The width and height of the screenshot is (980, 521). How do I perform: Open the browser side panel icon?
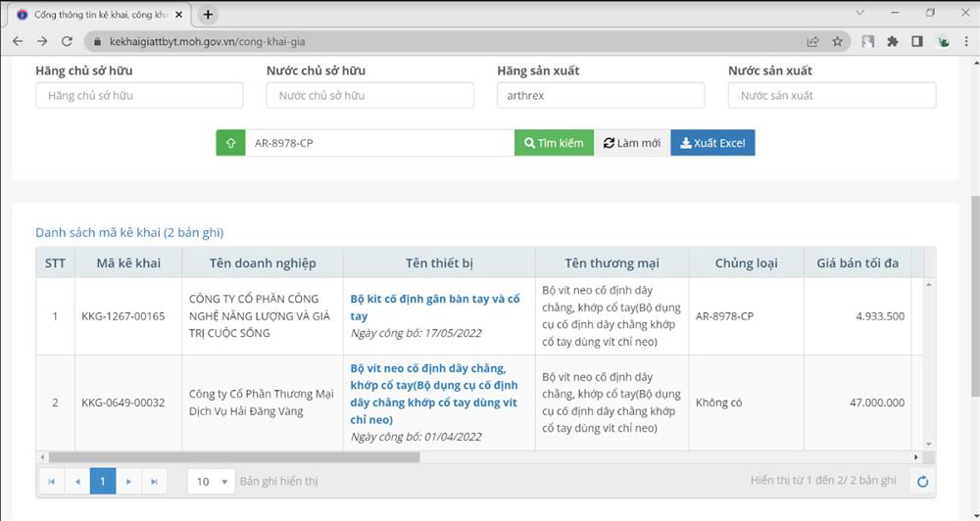(x=917, y=42)
